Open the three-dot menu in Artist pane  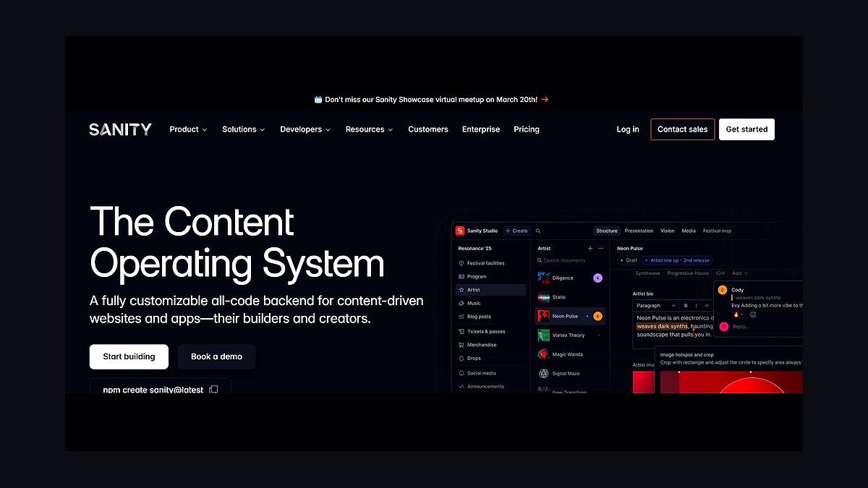click(600, 248)
